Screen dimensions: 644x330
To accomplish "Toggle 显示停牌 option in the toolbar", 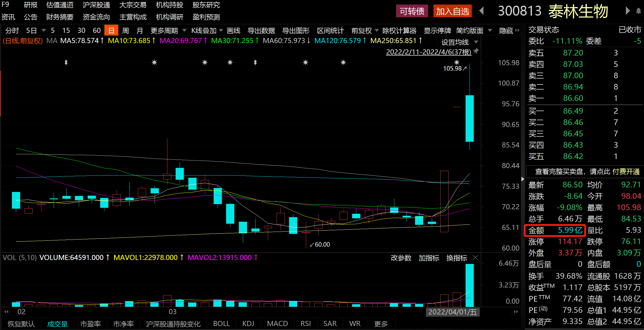I will pyautogui.click(x=437, y=31).
